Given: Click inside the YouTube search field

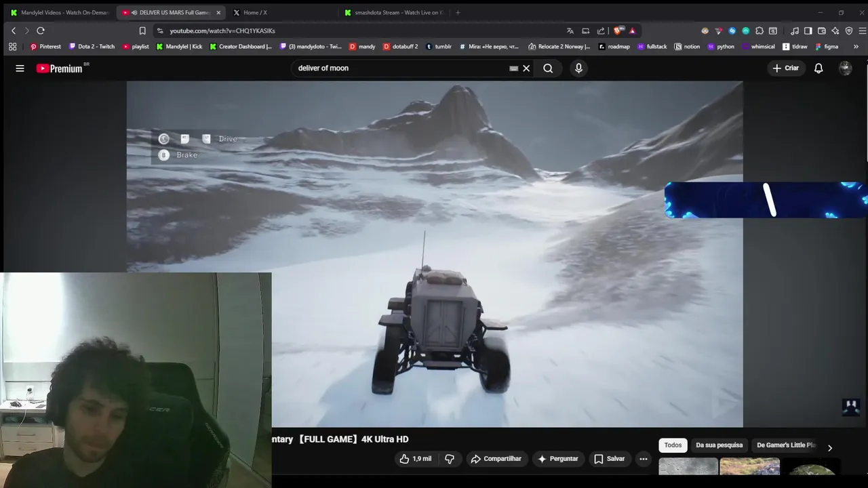Looking at the screenshot, I should (400, 68).
